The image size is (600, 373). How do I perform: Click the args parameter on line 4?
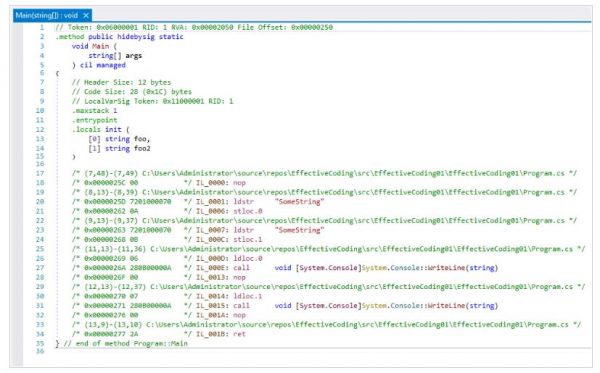pos(134,55)
